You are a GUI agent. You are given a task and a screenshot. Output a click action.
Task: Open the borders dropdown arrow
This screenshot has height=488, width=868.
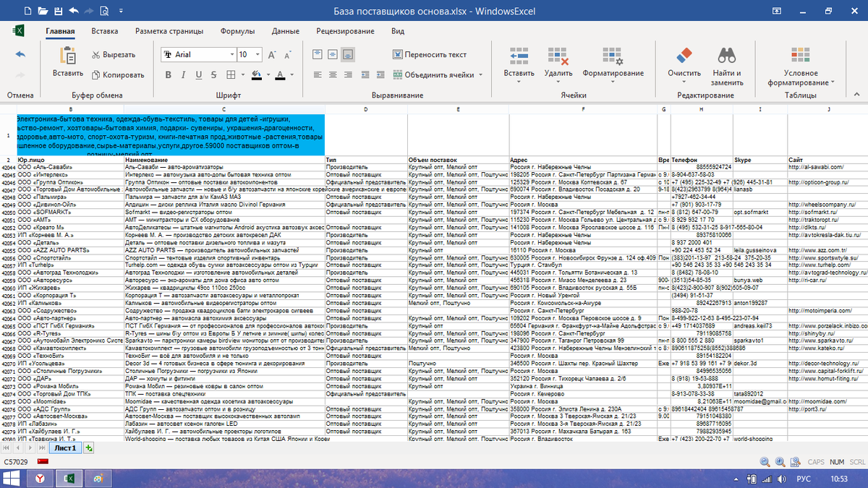coord(242,75)
